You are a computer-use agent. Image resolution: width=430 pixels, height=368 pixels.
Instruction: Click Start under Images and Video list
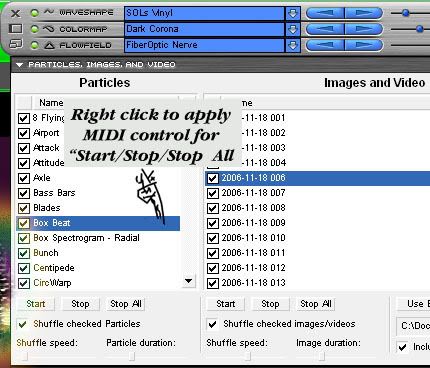226,304
